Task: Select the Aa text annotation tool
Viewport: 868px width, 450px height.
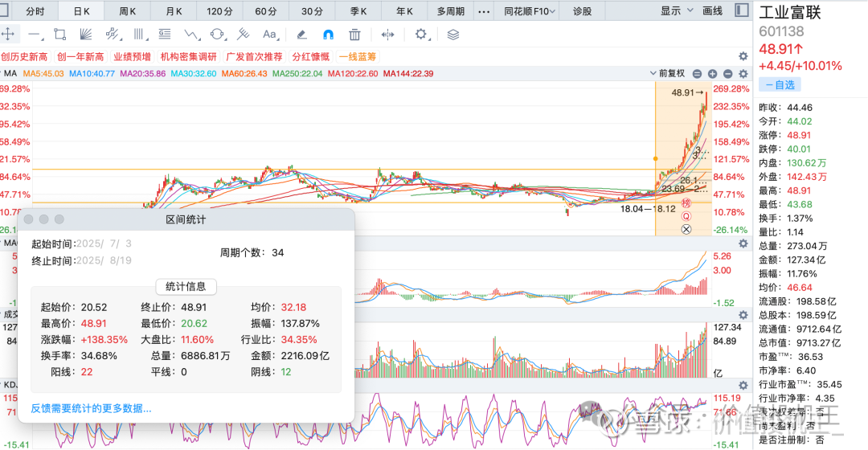Action: (269, 35)
